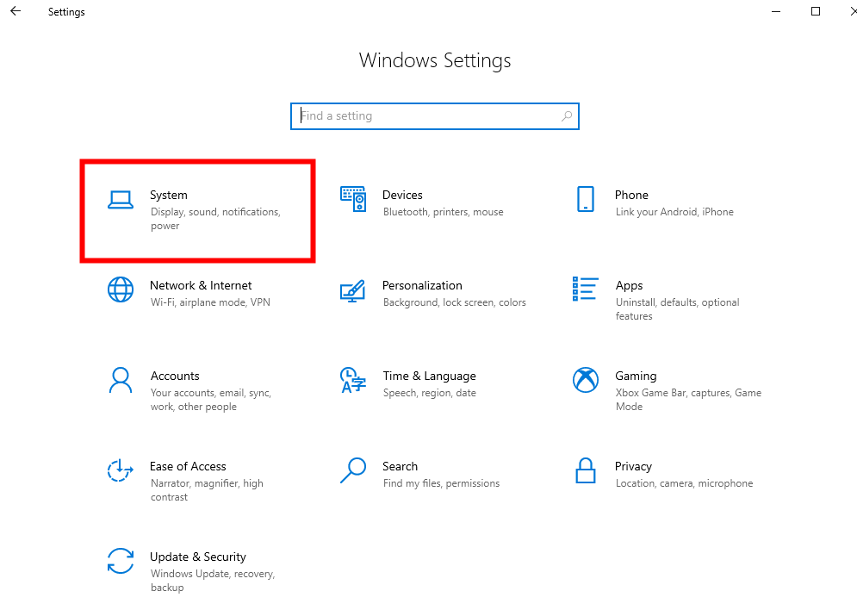This screenshot has width=857, height=616.
Task: Click the Update & Security arrows icon
Action: click(x=121, y=561)
